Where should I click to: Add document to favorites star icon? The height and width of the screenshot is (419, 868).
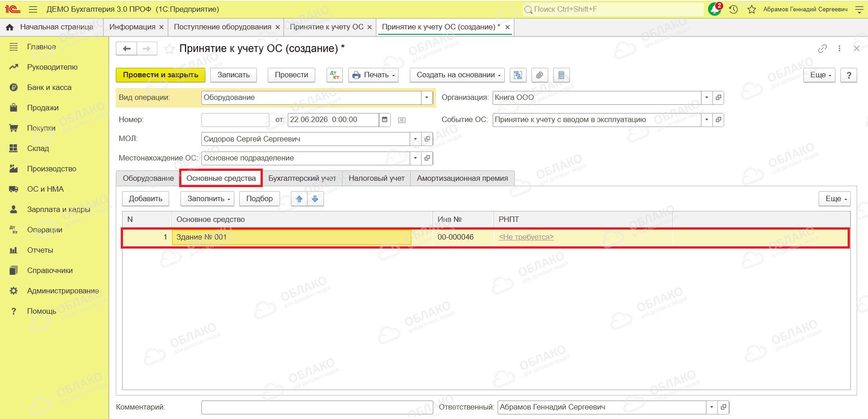(x=169, y=49)
